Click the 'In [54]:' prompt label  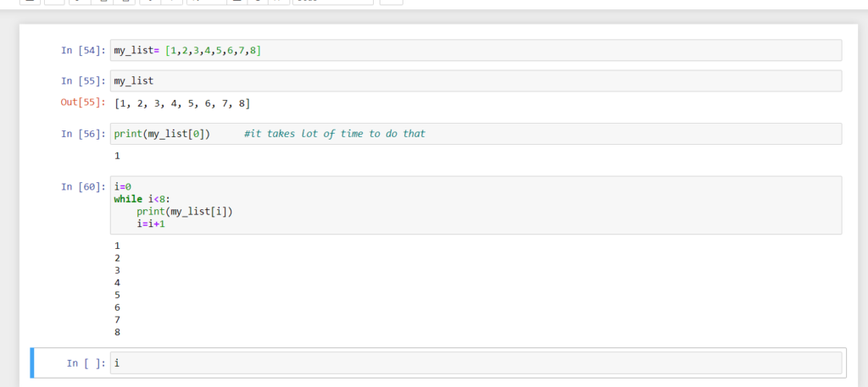tap(83, 50)
